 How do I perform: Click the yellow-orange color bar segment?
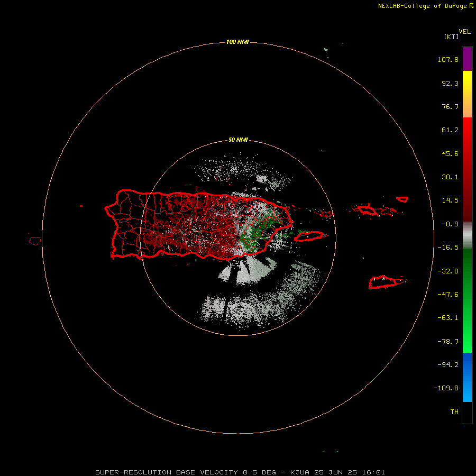pyautogui.click(x=467, y=94)
